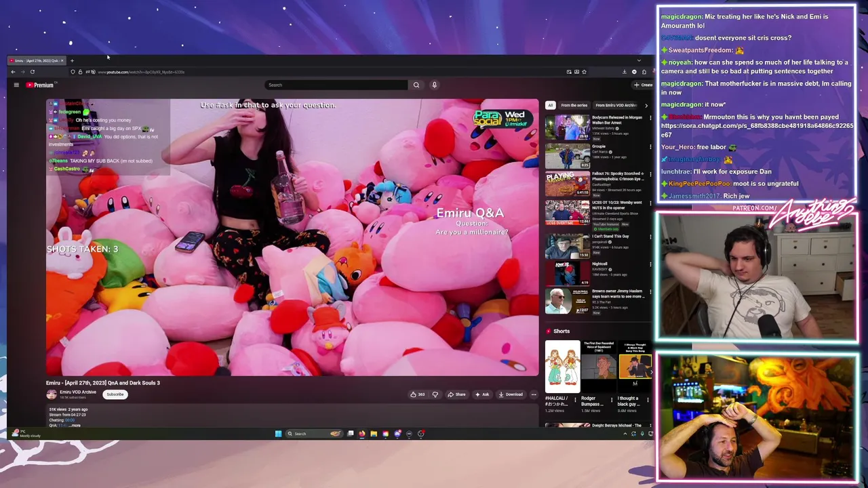This screenshot has height=488, width=868.
Task: Jump to the Chatting timestamp link in description
Action: (x=69, y=420)
